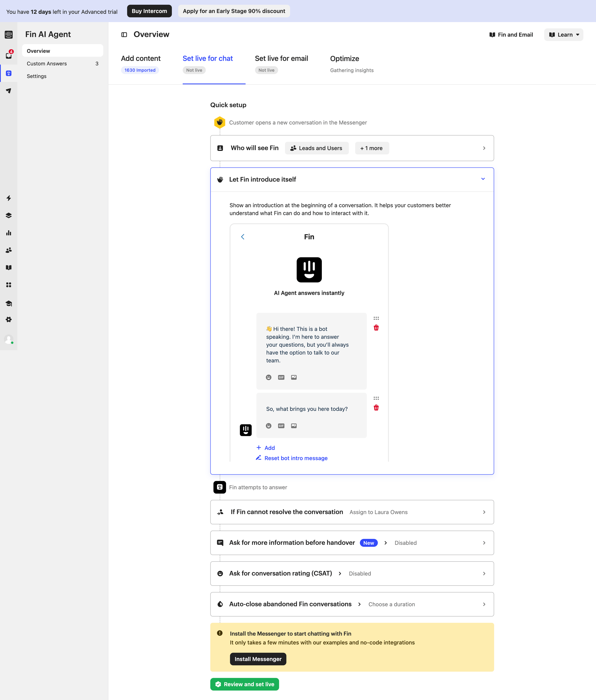Click the Buy Intercom button

pos(149,11)
